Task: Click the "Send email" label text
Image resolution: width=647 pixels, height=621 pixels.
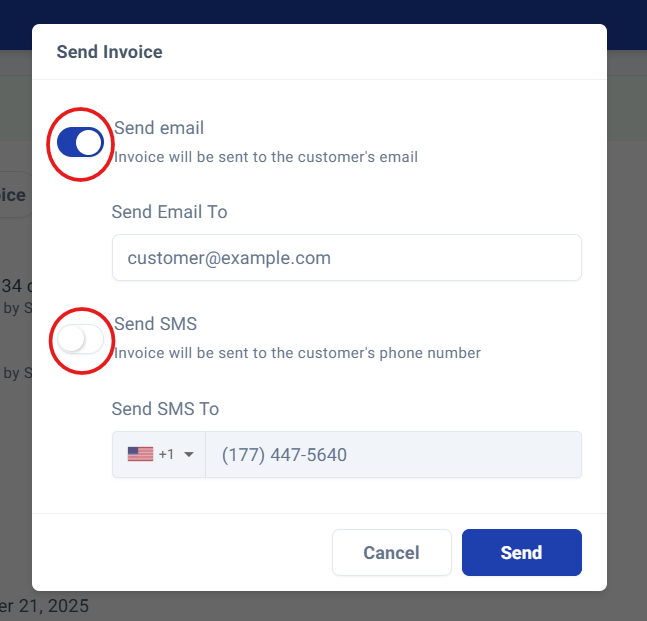Action: coord(159,128)
